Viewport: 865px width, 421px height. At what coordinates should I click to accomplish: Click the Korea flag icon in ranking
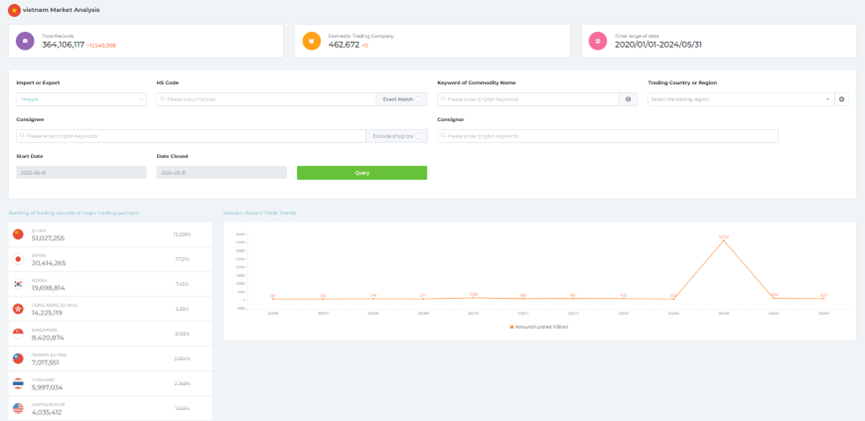click(18, 284)
